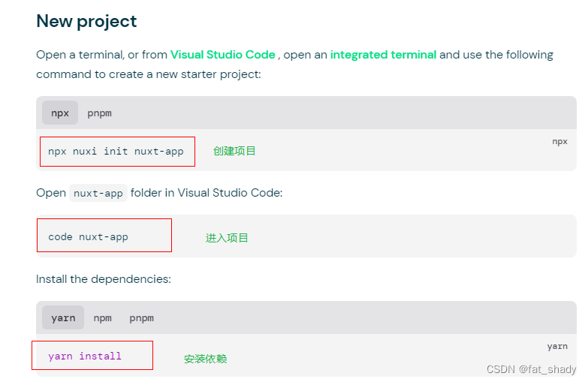The height and width of the screenshot is (382, 588).
Task: Click the npx label right of code block
Action: click(x=559, y=141)
